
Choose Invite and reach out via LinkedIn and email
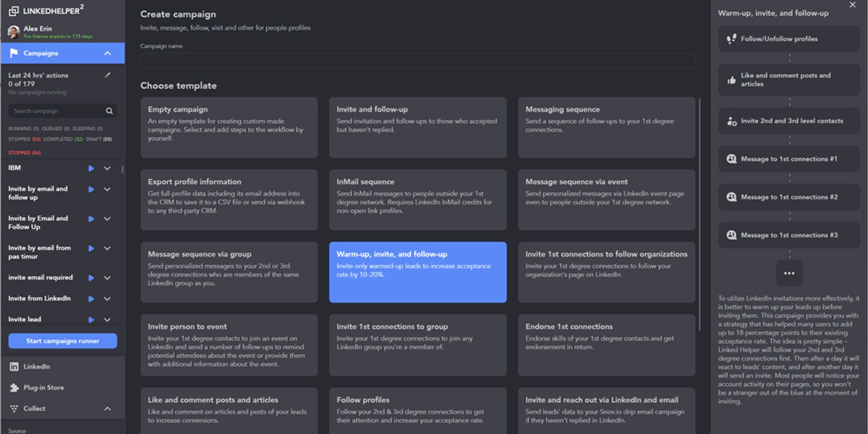(x=606, y=411)
